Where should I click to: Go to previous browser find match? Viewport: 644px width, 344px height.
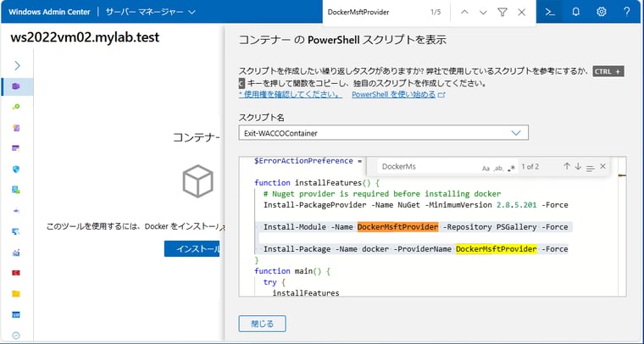tap(464, 13)
